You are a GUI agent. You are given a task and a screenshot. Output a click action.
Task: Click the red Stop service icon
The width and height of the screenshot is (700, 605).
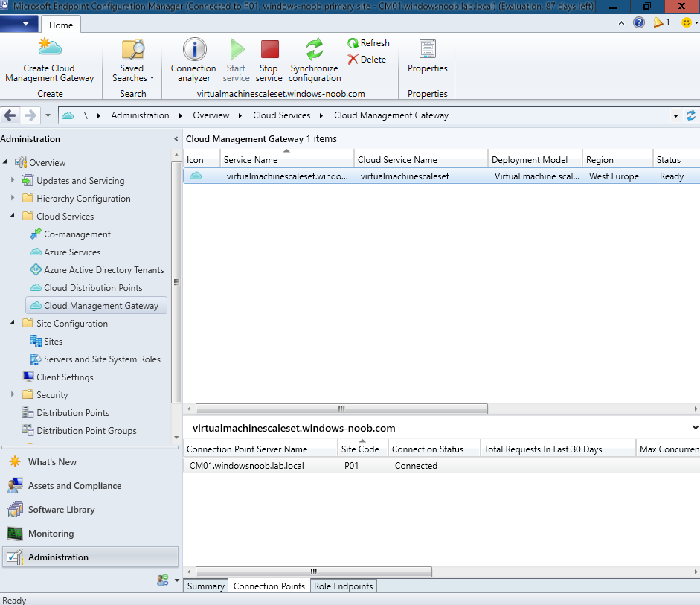[269, 49]
